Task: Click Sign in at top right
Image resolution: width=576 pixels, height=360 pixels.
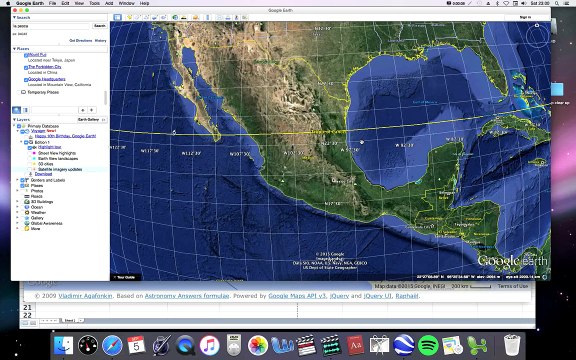Action: pyautogui.click(x=525, y=17)
